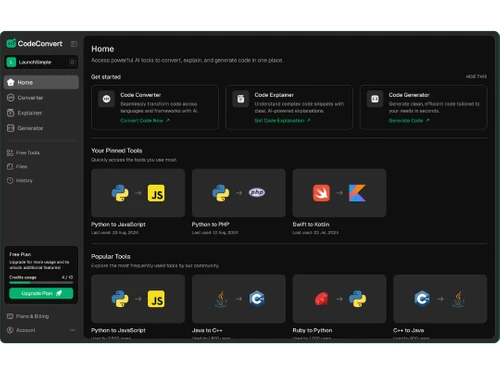Click the Generate Code link
The height and width of the screenshot is (375, 500).
409,120
